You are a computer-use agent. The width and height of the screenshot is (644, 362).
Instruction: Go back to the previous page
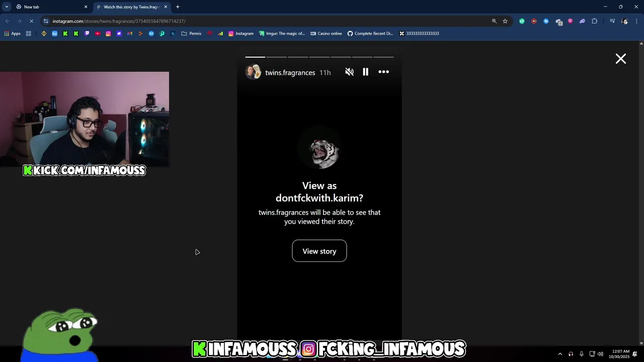point(8,21)
